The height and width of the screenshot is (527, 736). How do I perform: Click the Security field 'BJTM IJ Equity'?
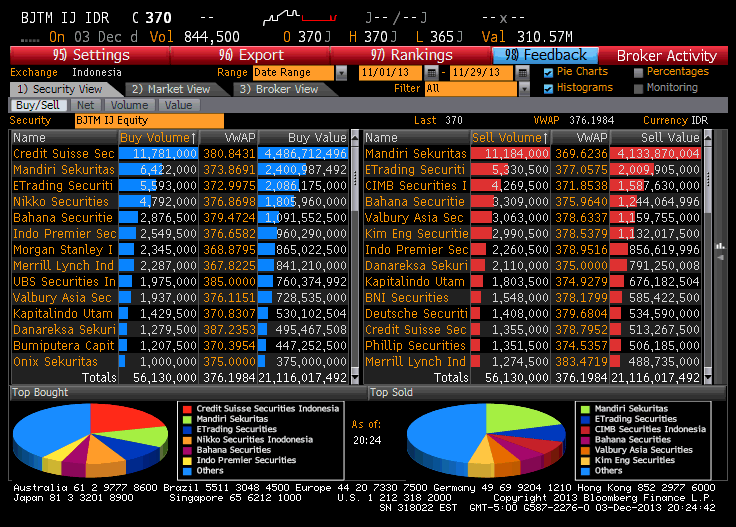[150, 121]
